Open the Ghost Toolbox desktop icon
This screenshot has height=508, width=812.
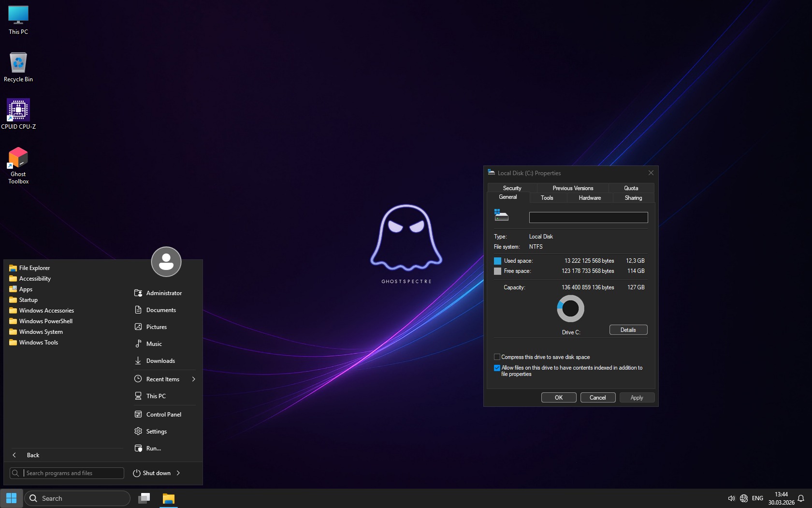tap(18, 159)
